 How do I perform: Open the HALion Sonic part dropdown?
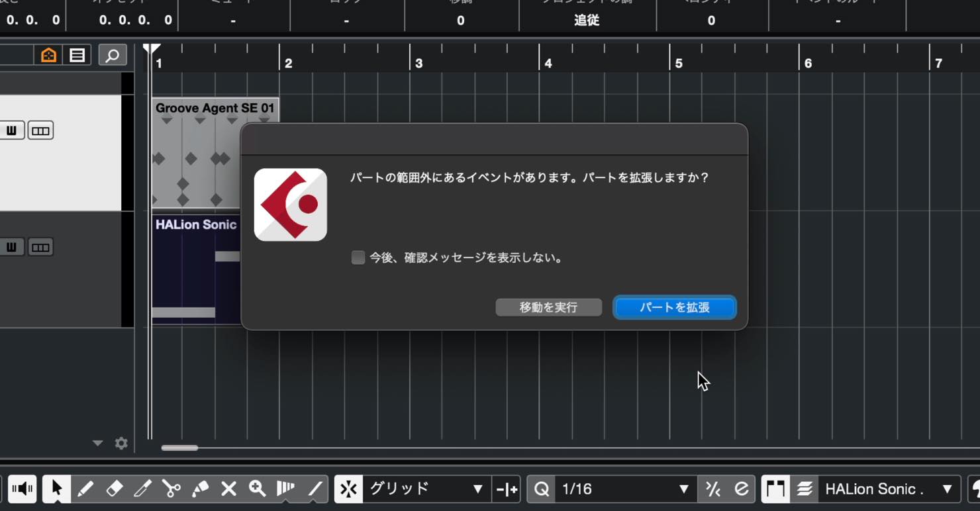pyautogui.click(x=889, y=489)
